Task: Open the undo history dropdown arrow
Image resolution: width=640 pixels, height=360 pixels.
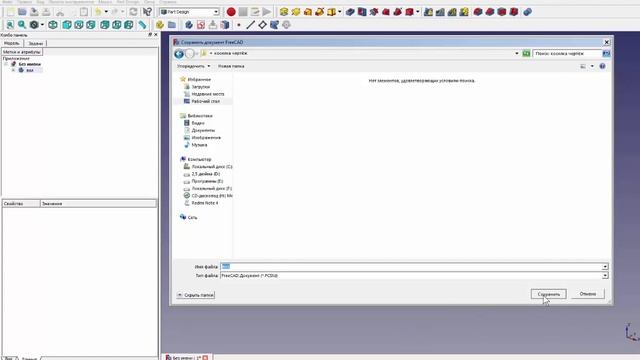Action: [106, 12]
